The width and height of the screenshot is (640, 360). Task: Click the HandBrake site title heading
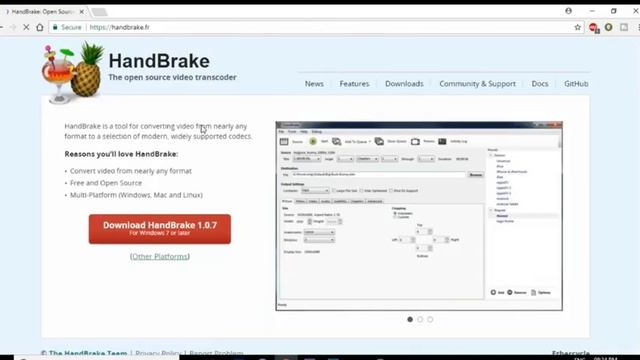coord(159,61)
